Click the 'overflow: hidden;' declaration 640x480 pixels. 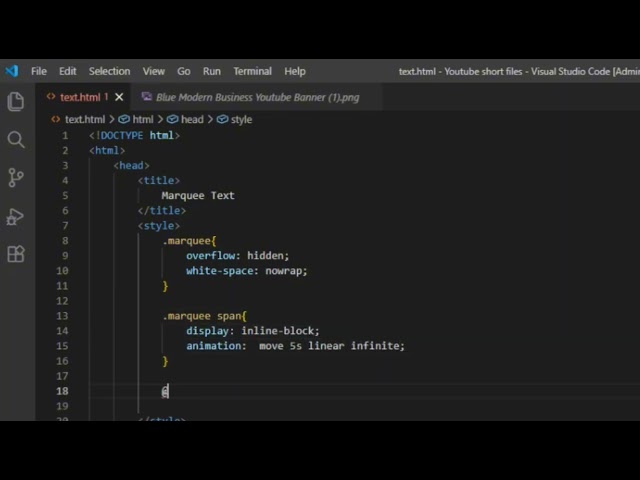238,256
